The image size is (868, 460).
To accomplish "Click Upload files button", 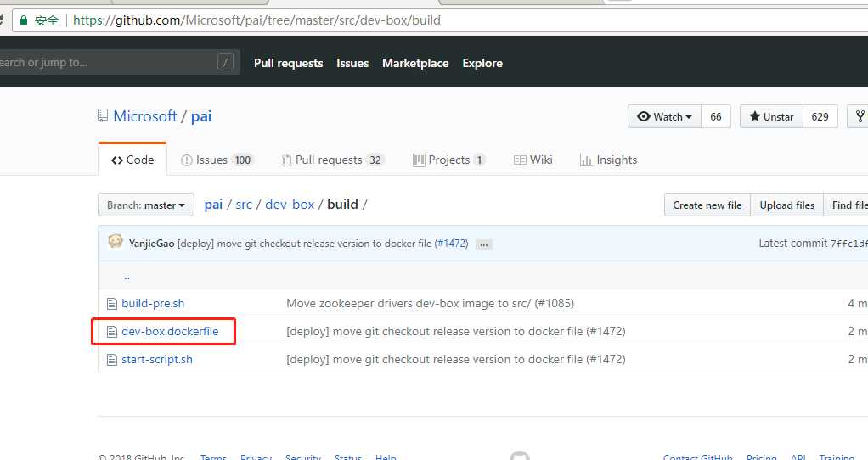I will 786,205.
